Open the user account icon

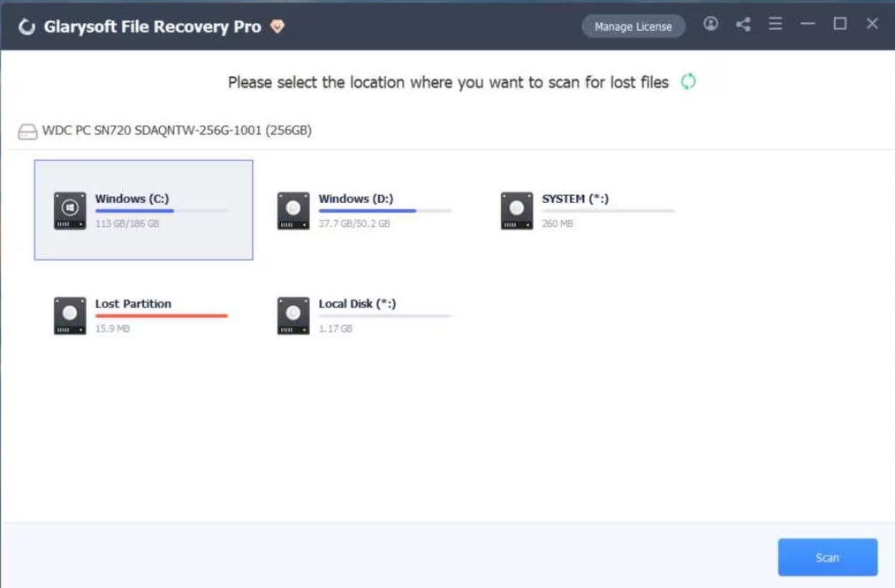710,24
